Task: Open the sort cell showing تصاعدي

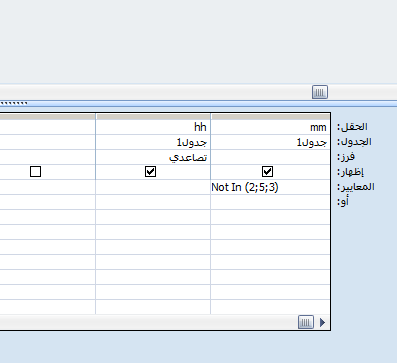Action: [x=153, y=157]
